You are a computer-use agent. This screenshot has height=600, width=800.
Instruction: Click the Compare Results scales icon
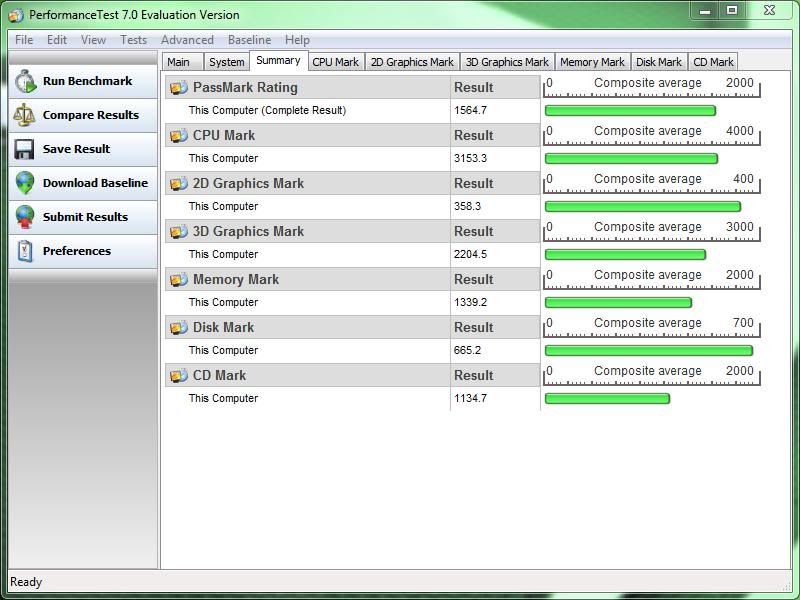point(25,115)
